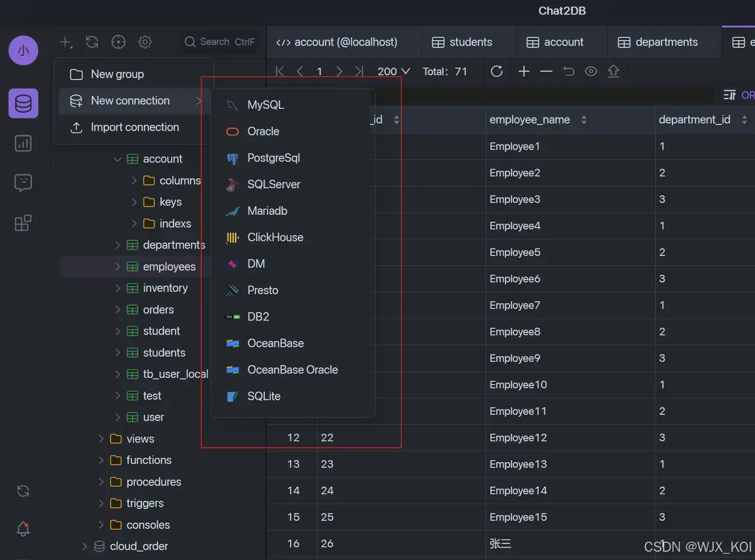This screenshot has height=560, width=755.
Task: Delete row with minus icon
Action: pyautogui.click(x=546, y=71)
